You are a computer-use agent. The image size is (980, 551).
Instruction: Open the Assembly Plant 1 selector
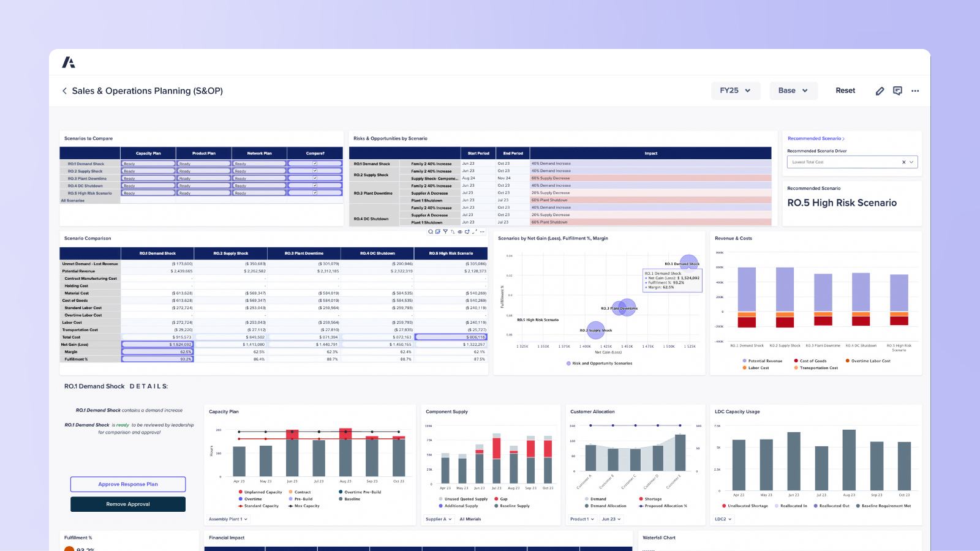227,519
